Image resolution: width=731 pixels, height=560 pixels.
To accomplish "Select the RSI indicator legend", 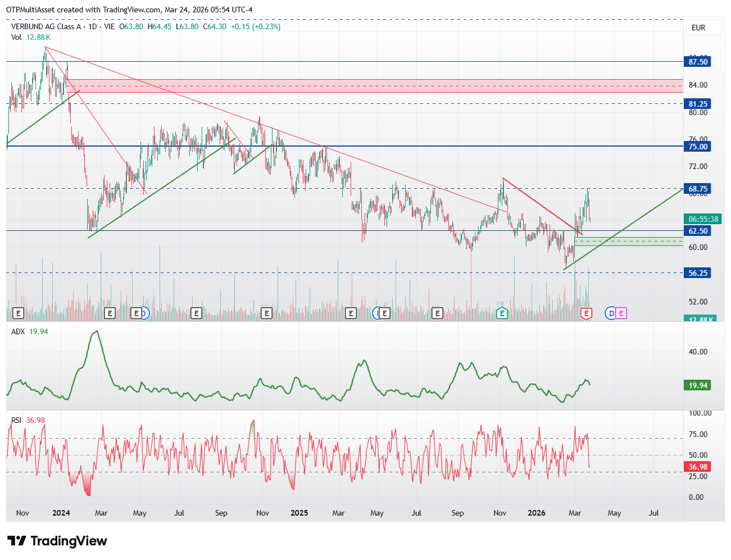I will [28, 420].
